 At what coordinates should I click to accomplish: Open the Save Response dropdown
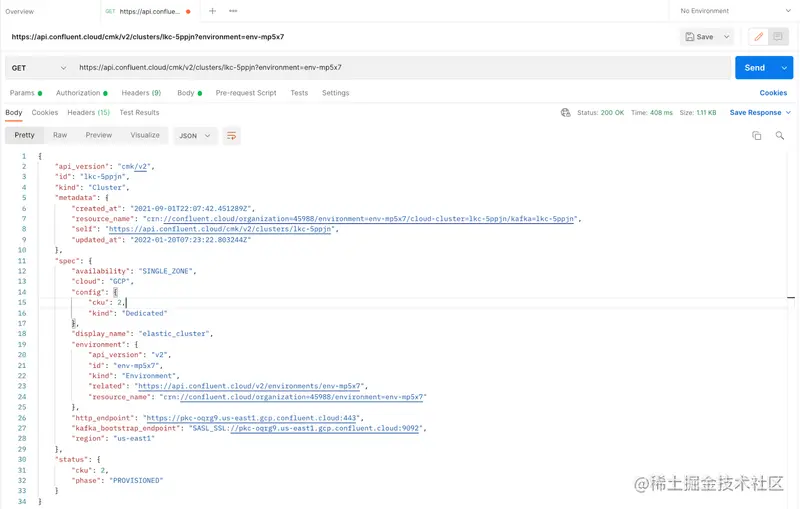coord(760,113)
